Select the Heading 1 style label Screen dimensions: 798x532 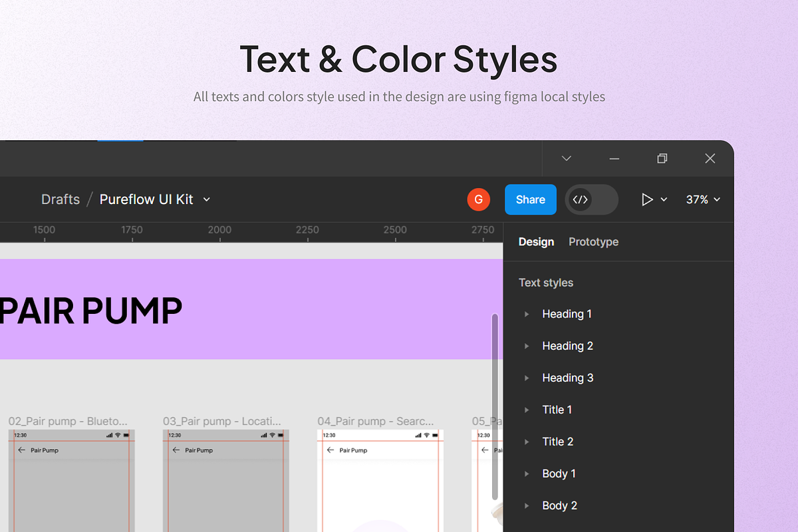567,314
